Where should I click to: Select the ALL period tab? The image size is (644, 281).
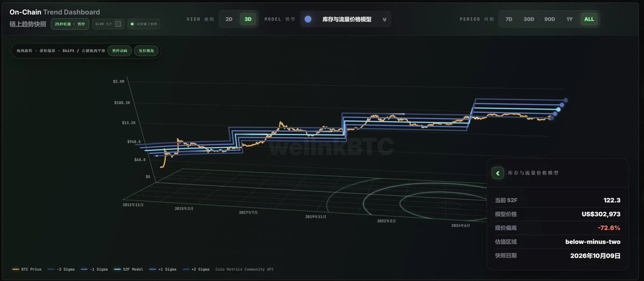(x=589, y=19)
